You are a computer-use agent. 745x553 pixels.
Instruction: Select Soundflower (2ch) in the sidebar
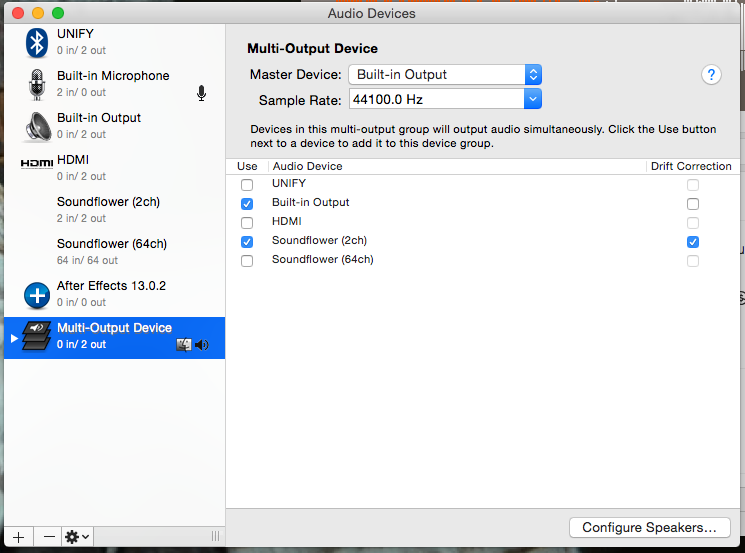(115, 210)
